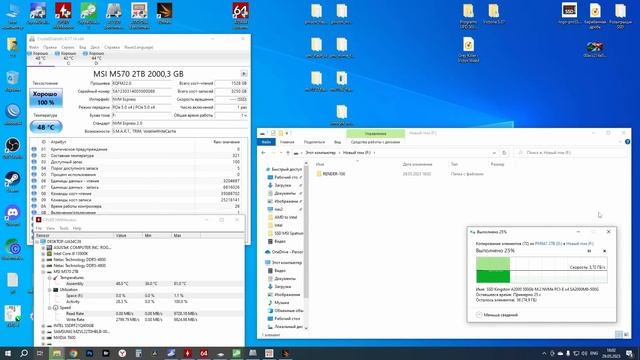The width and height of the screenshot is (640, 360).
Task: Switch Explorer to large icons view
Action: (626, 335)
